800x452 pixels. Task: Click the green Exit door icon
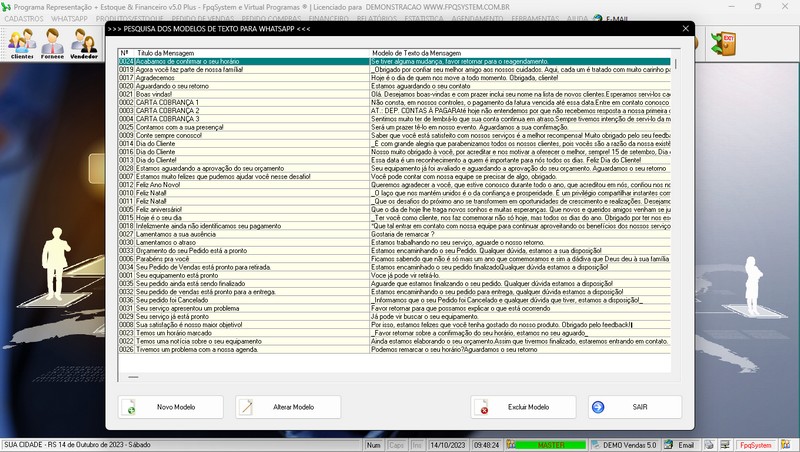click(723, 43)
